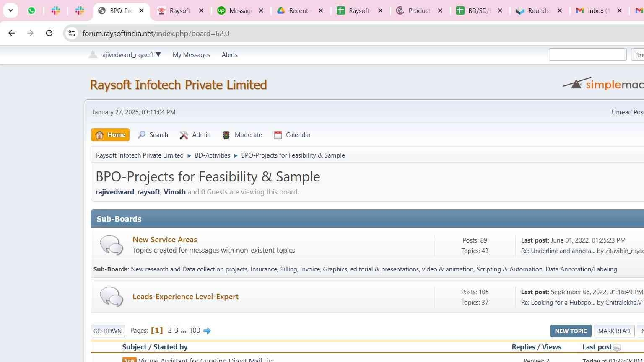
Task: Open Alerts menu
Action: [229, 55]
